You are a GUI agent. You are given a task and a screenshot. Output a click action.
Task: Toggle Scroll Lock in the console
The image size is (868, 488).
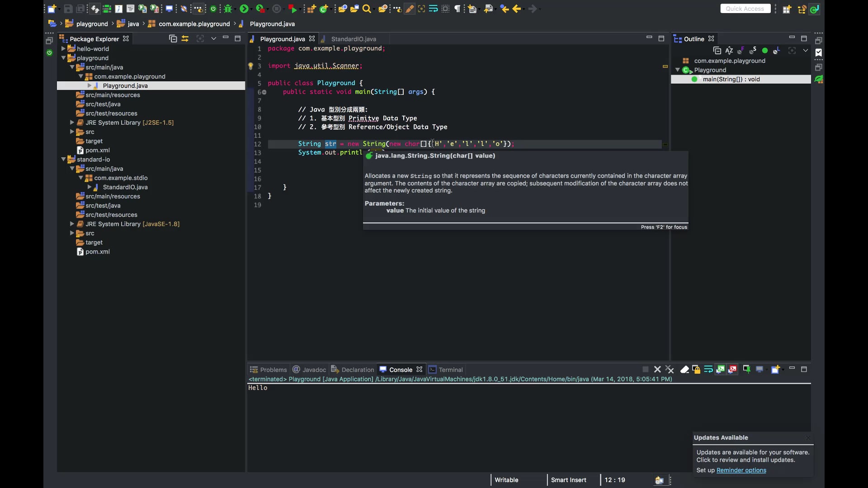pos(696,369)
